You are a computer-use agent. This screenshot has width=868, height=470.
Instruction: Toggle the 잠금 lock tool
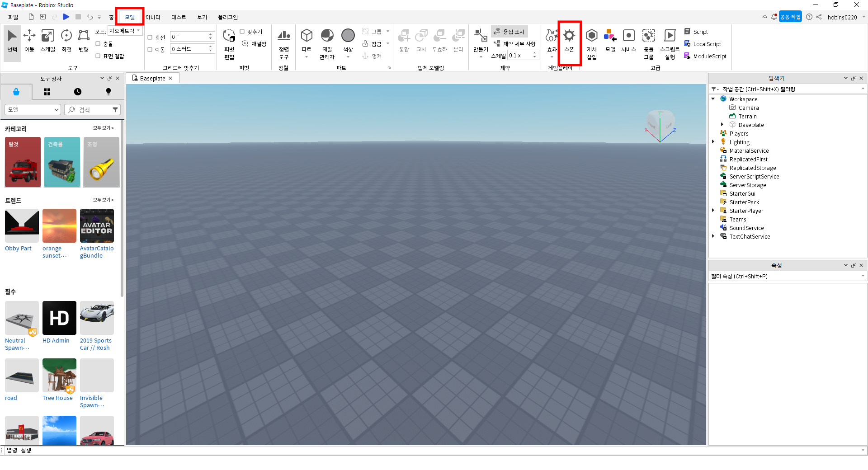pyautogui.click(x=372, y=44)
